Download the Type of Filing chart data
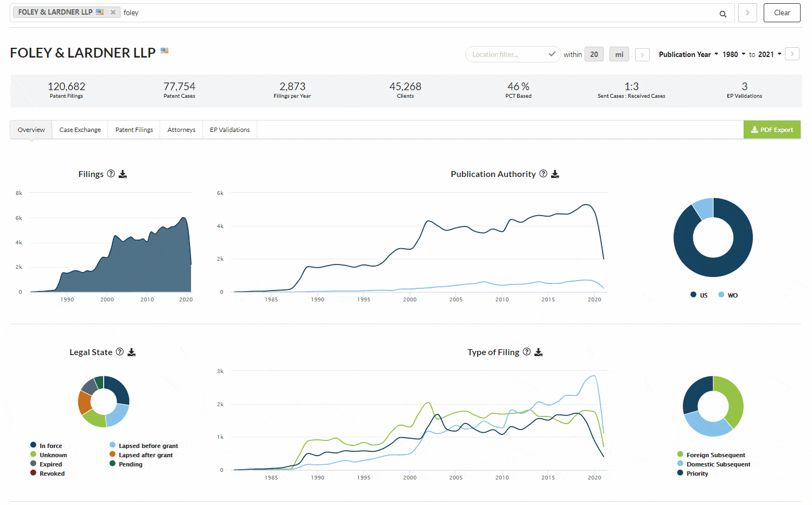The image size is (812, 505). pos(538,352)
